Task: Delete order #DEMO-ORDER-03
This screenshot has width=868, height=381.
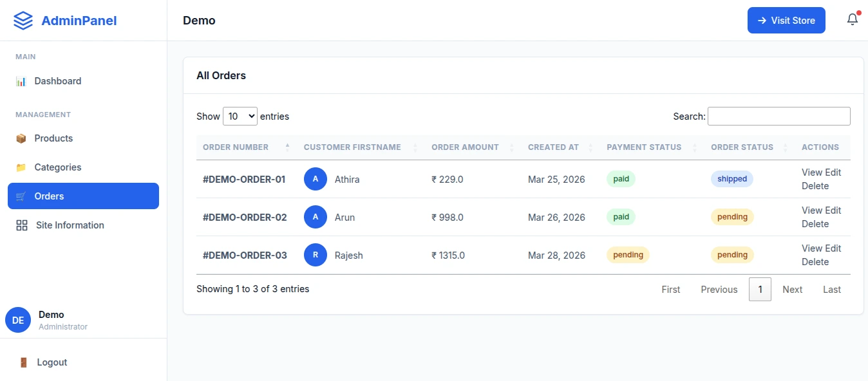Action: coord(815,262)
